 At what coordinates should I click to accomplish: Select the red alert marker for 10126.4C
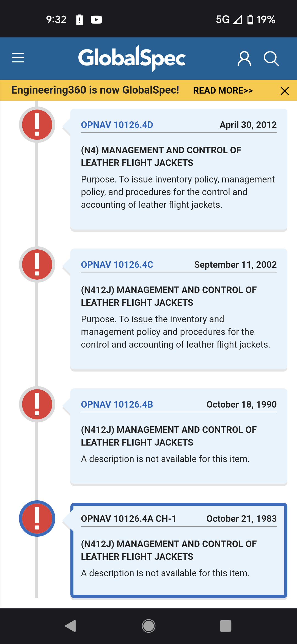[x=37, y=264]
